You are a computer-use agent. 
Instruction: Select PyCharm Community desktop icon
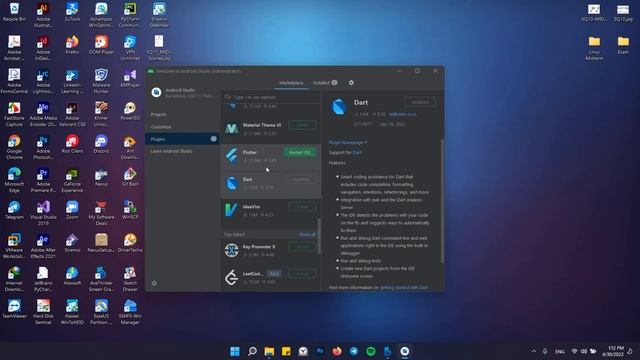point(130,15)
